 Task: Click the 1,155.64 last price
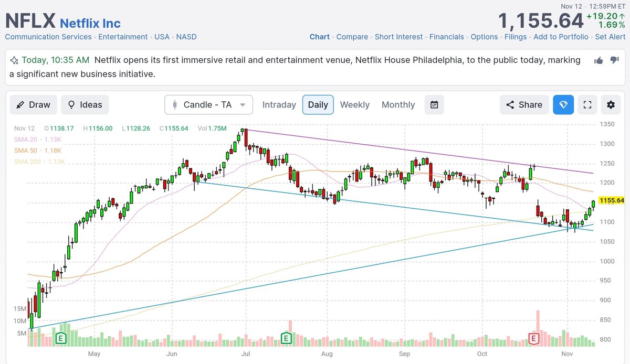[x=541, y=21]
